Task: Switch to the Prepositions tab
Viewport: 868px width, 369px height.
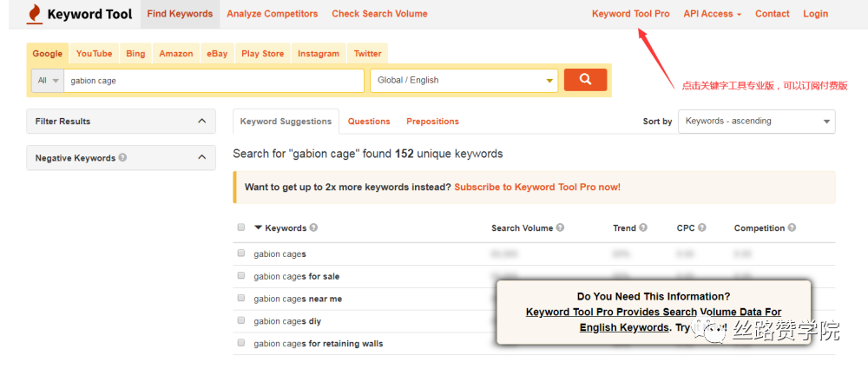Action: pyautogui.click(x=432, y=122)
